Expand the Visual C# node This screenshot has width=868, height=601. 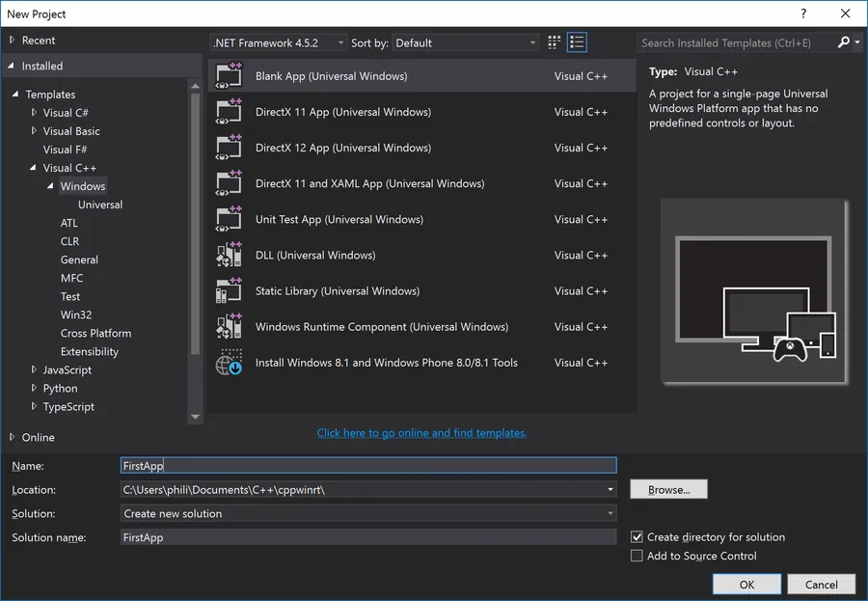click(34, 112)
